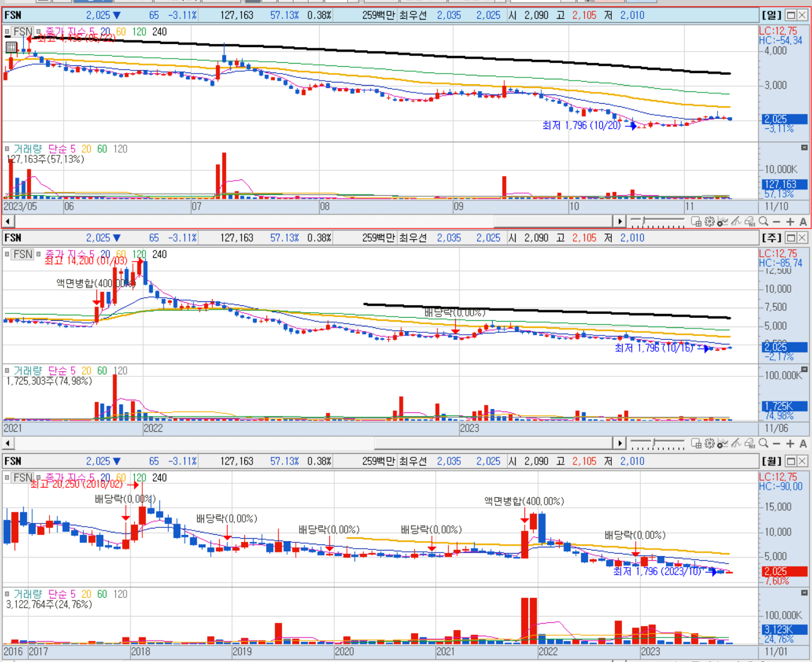Select the trendline drawing icon in weekly chart toolbar

736,444
